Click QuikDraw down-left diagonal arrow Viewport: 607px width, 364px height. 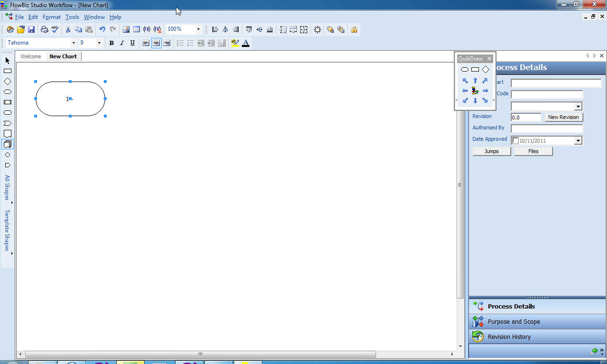pyautogui.click(x=465, y=100)
